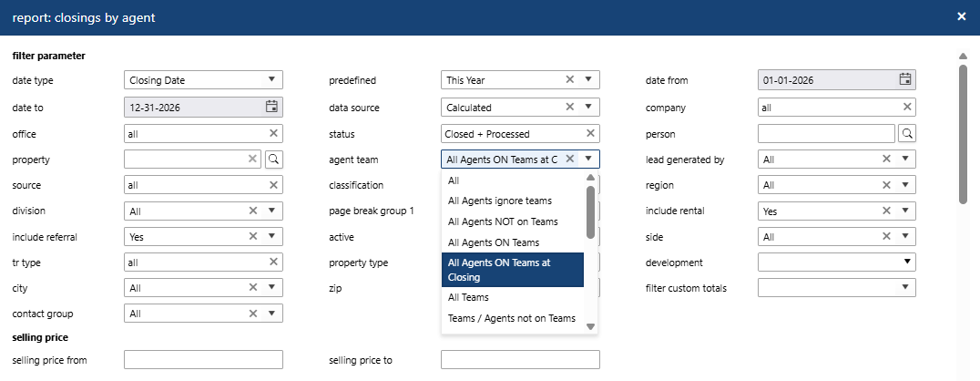
Task: Clear the predefined This Year selection
Action: [x=570, y=79]
